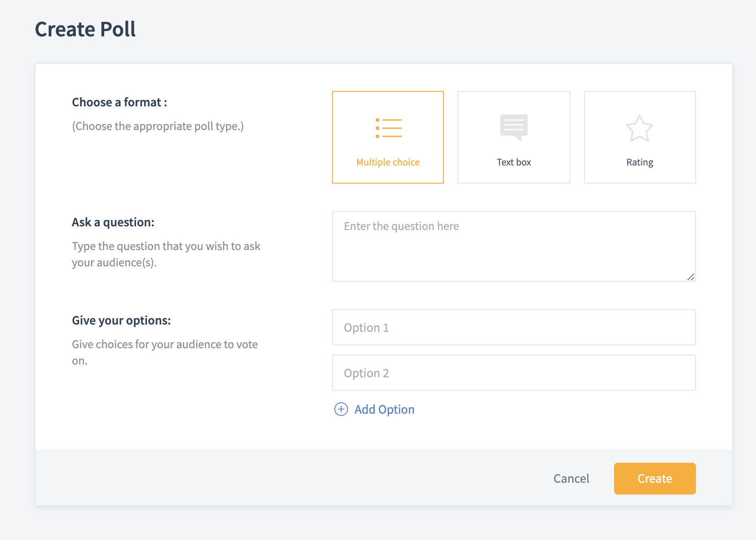
Task: Click the "Create Poll" page heading
Action: pyautogui.click(x=86, y=30)
